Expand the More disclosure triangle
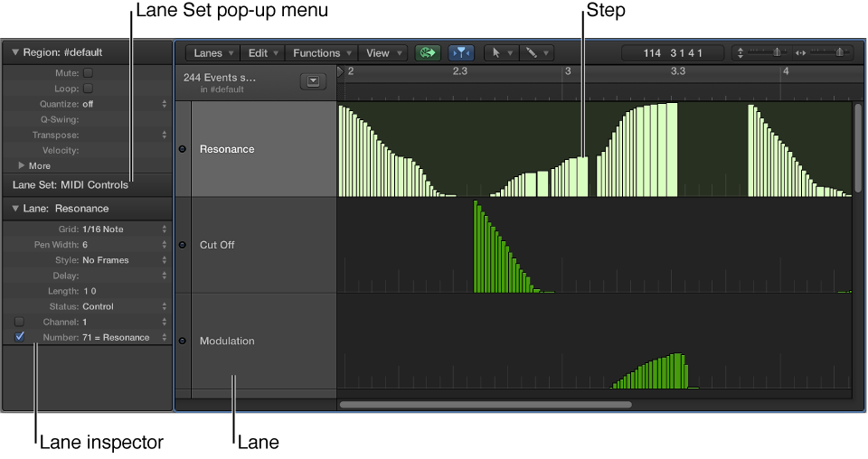This screenshot has height=459, width=868. click(22, 165)
